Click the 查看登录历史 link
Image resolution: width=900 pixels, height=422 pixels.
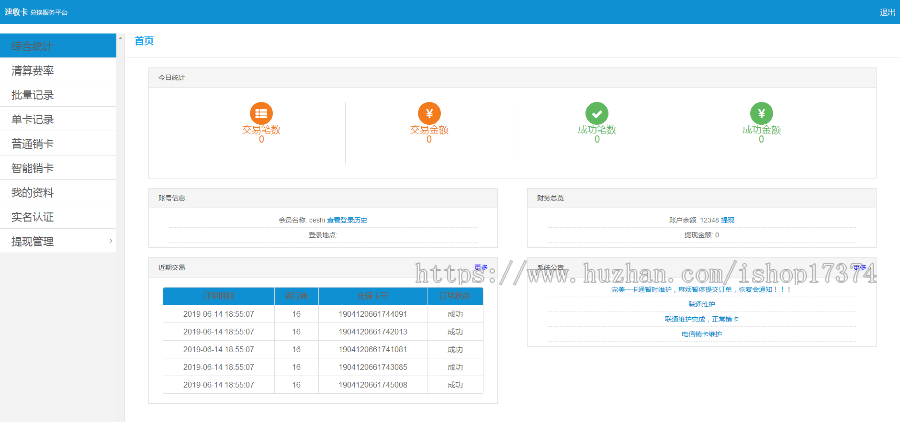coord(347,219)
